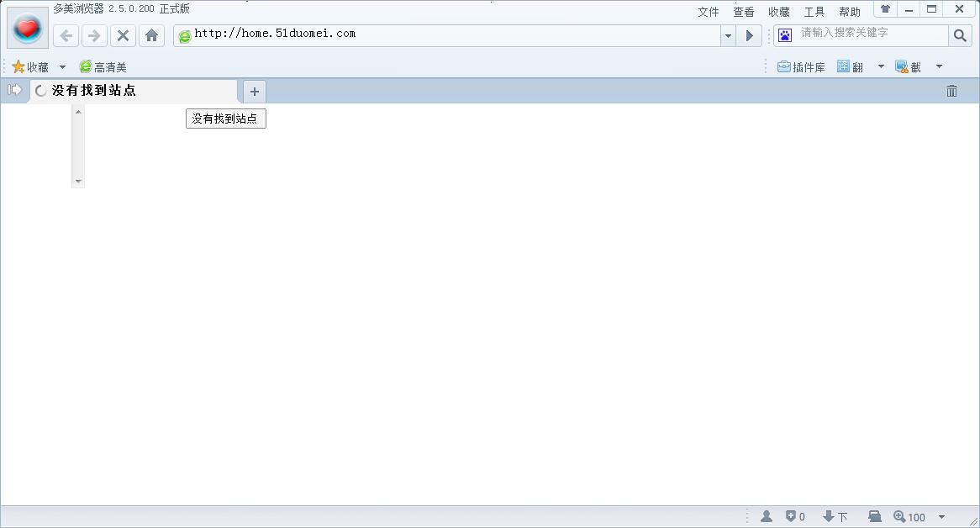Screen dimensions: 980x528
Task: Go forward with the right arrow button
Action: click(94, 35)
